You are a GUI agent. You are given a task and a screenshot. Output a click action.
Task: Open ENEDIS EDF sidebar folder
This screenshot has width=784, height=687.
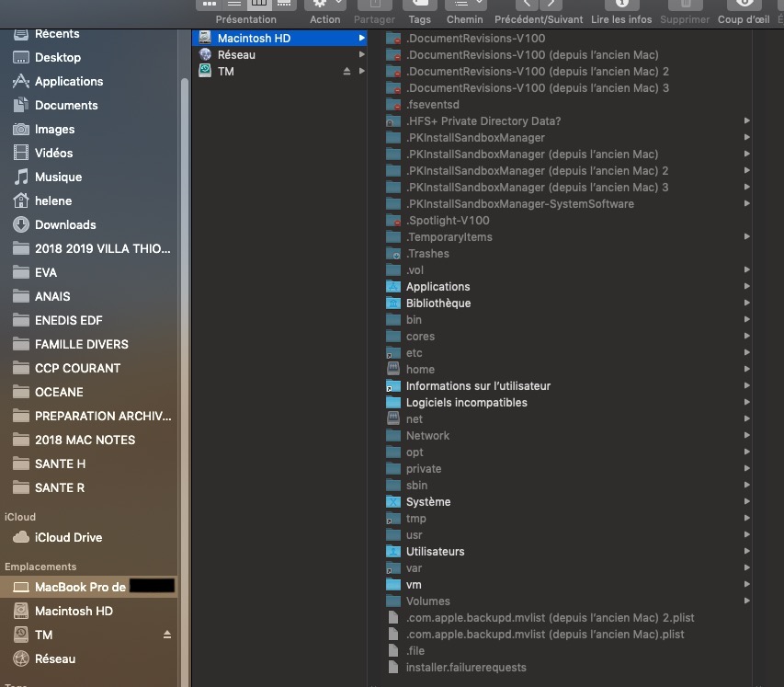coord(88,320)
